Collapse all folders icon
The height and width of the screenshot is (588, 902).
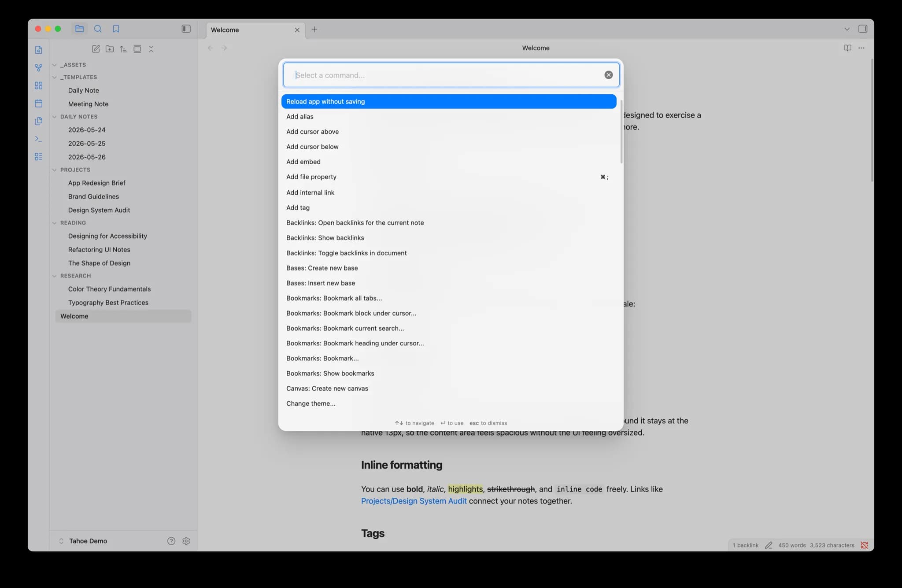(151, 49)
